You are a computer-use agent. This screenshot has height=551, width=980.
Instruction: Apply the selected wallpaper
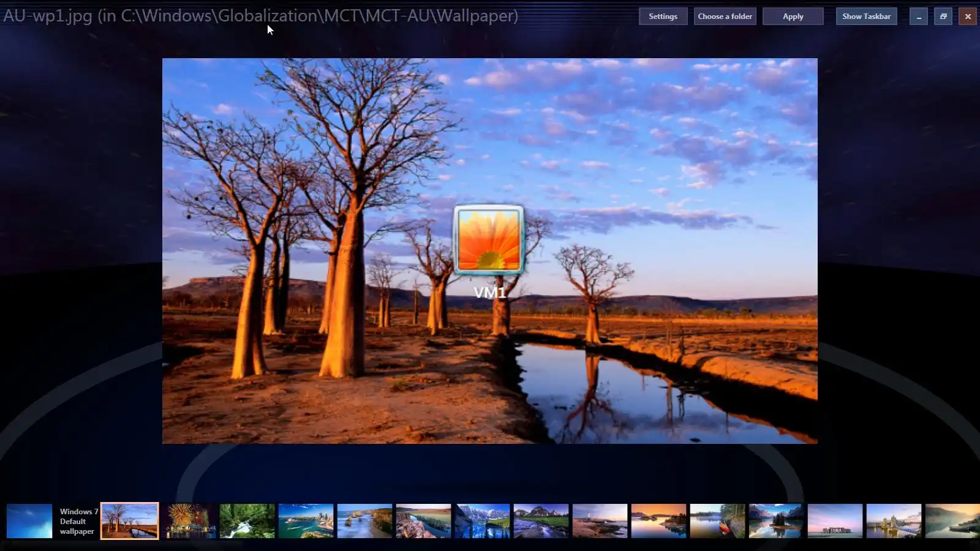(x=793, y=17)
